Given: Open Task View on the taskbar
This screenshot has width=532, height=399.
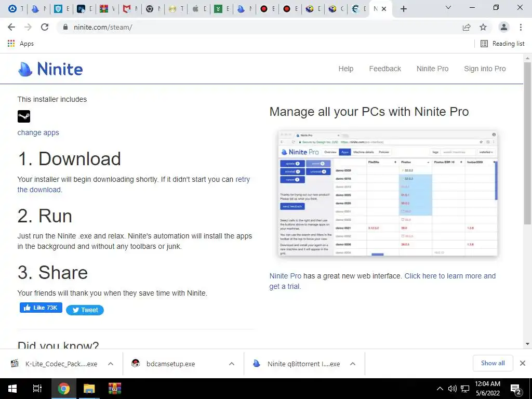Looking at the screenshot, I should [37, 389].
